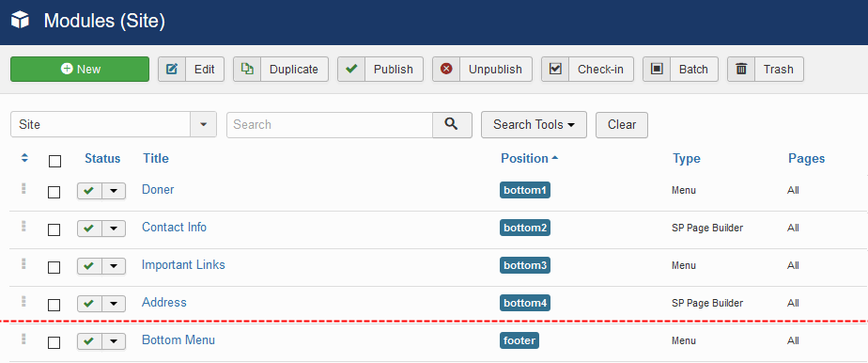Sort by Position column header

(x=530, y=159)
